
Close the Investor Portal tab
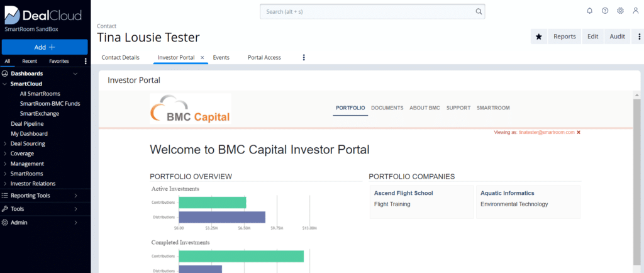click(202, 58)
